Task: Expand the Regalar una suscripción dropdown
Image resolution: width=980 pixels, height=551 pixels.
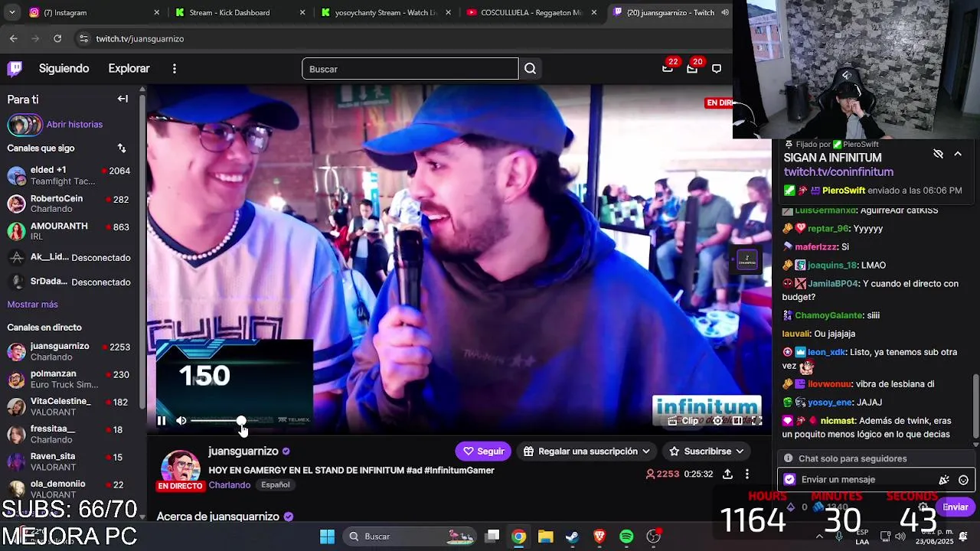Action: click(x=587, y=452)
